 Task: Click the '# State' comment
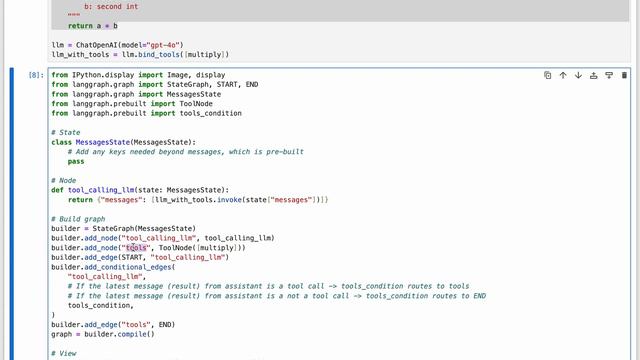pyautogui.click(x=66, y=133)
